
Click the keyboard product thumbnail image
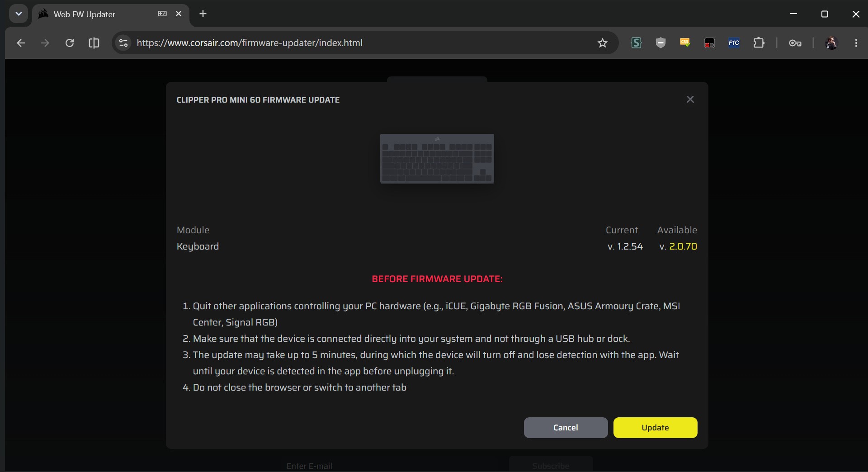point(437,159)
